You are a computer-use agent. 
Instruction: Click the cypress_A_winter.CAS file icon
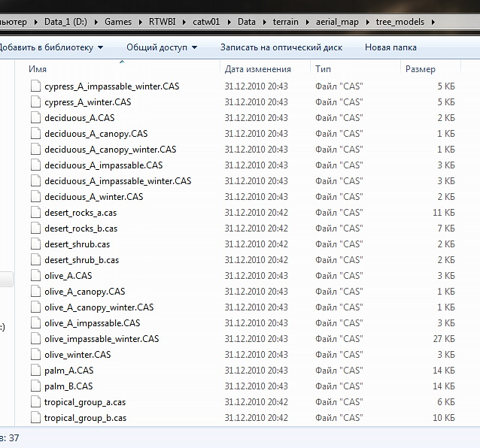(x=35, y=101)
